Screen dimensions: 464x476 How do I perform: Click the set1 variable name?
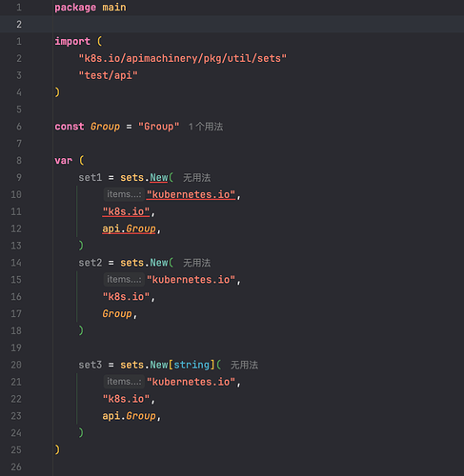click(x=91, y=178)
